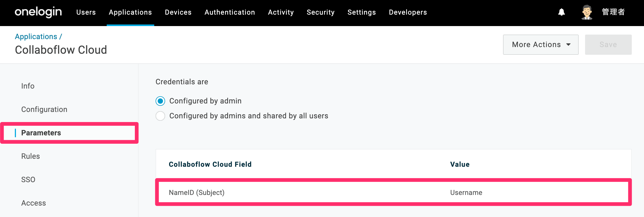Click the Save button
The height and width of the screenshot is (217, 644).
point(608,45)
